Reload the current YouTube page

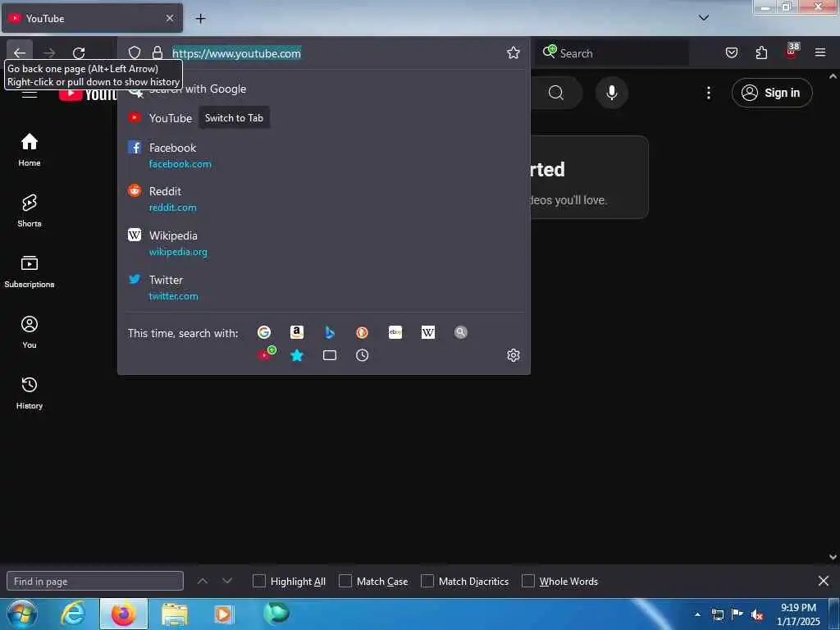(79, 52)
